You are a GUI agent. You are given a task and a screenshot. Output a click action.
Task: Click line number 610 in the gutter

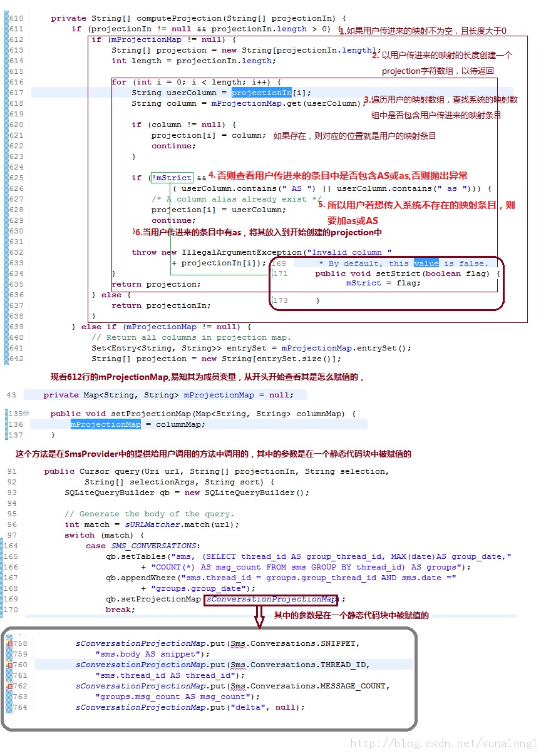(x=16, y=18)
